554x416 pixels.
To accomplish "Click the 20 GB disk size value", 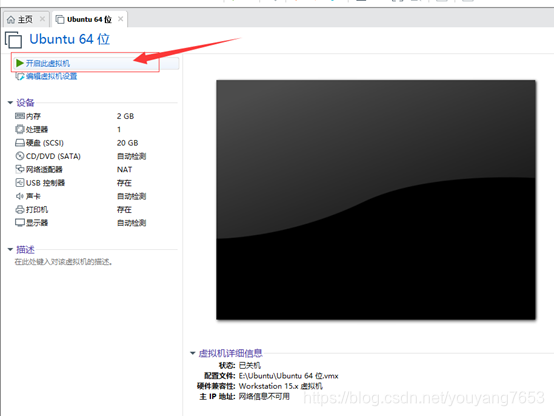I will pos(128,143).
